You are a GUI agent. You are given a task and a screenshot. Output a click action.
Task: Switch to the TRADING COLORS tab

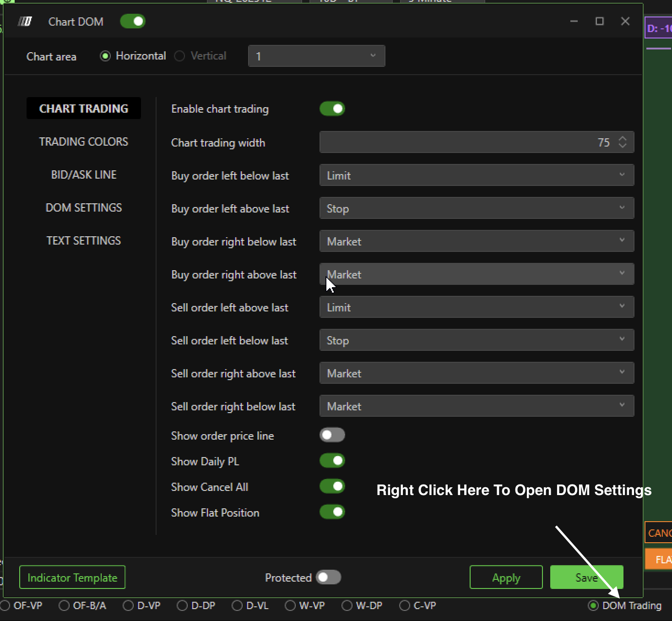(84, 142)
